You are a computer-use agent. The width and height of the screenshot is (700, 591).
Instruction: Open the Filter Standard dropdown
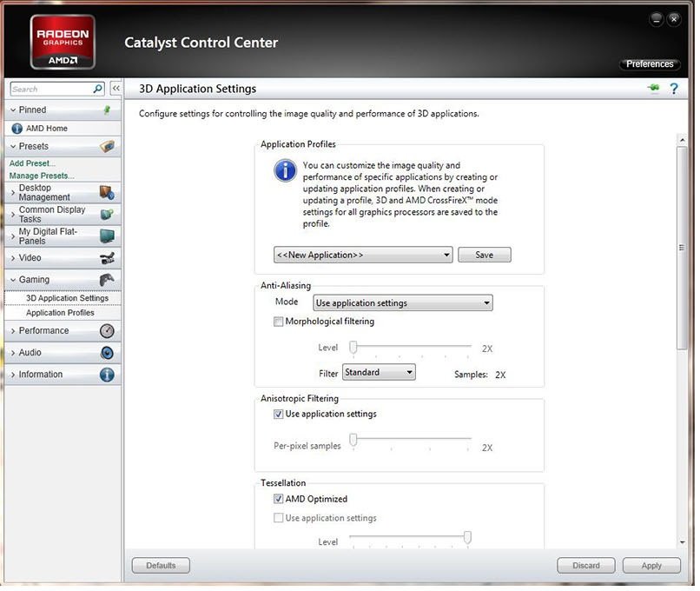(379, 372)
